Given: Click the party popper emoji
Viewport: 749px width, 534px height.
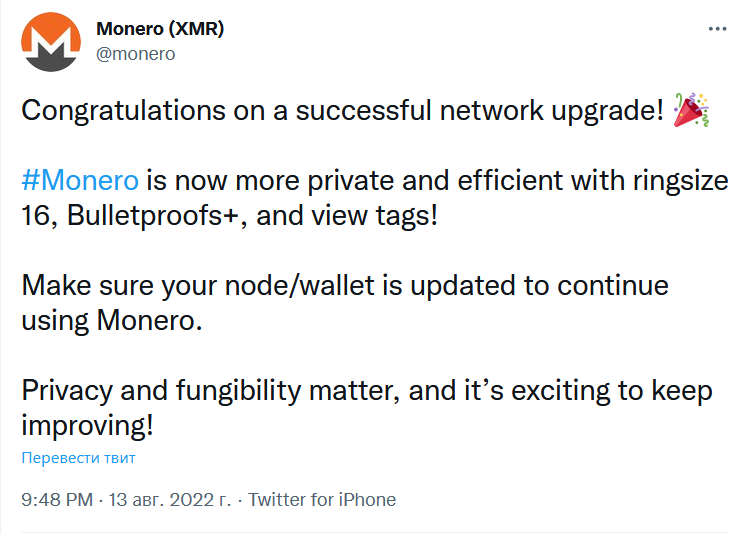Looking at the screenshot, I should click(691, 110).
